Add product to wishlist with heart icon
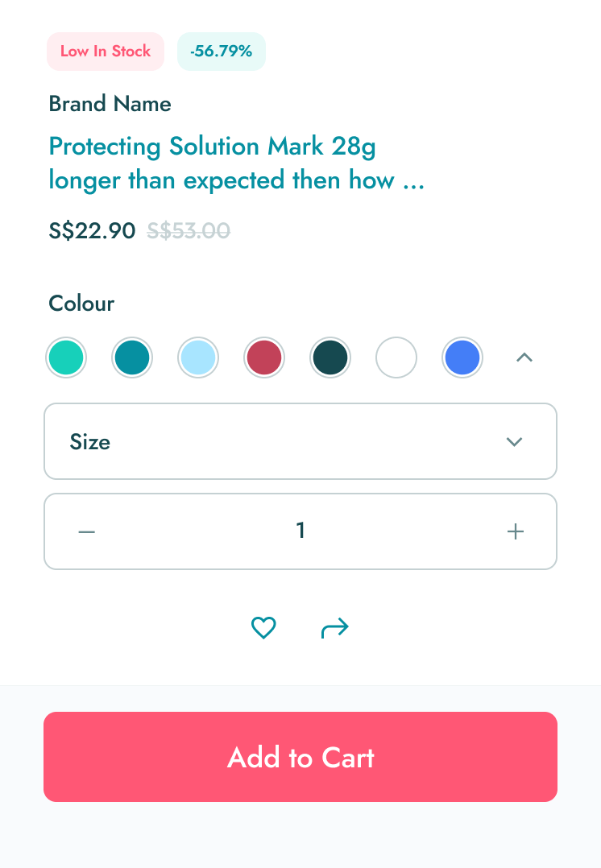 point(263,627)
